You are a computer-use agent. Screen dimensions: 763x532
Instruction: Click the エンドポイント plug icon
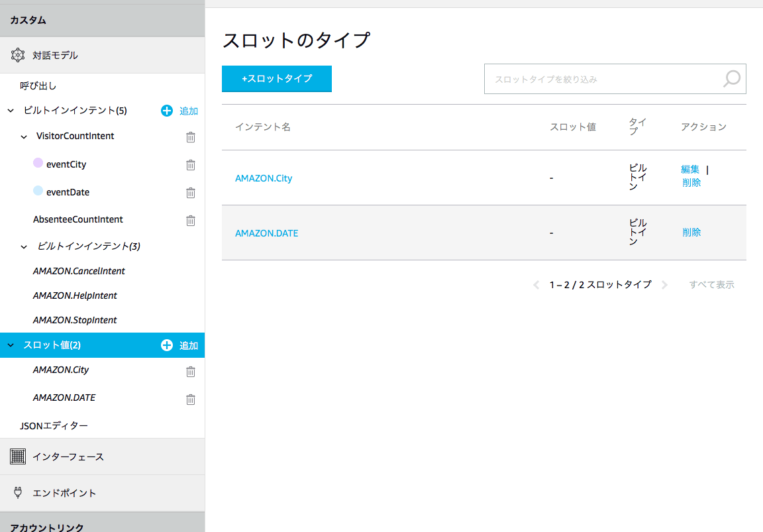(x=18, y=492)
